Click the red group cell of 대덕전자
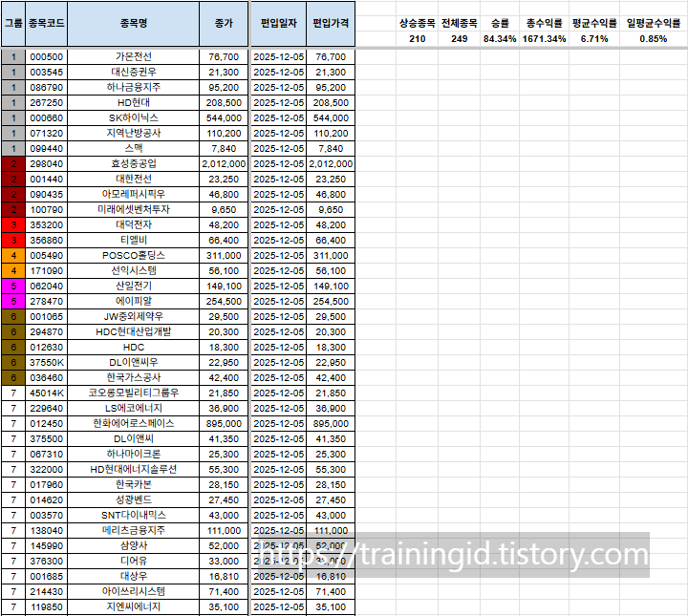688x616 pixels. point(13,225)
